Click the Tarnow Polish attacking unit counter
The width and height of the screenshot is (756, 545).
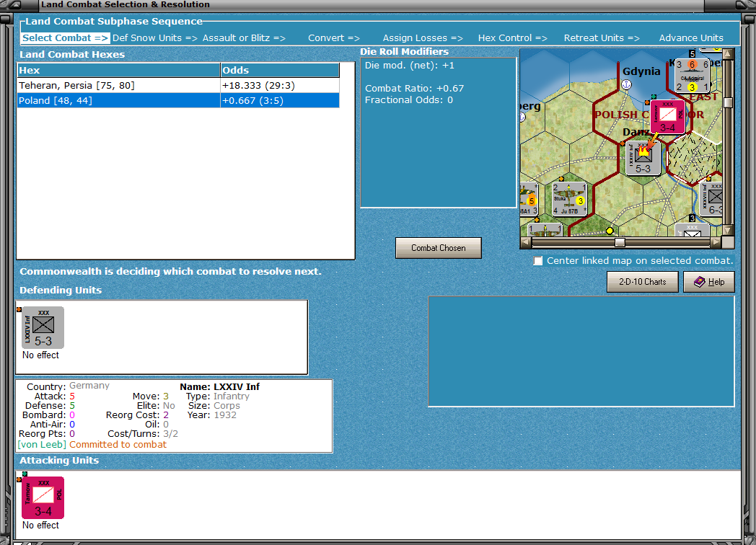(x=43, y=497)
